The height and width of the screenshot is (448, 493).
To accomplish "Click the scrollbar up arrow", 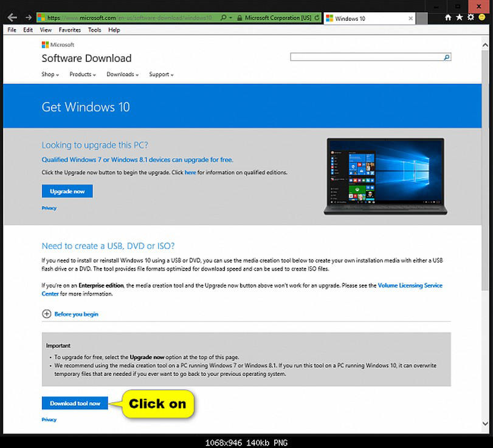I will [x=485, y=45].
